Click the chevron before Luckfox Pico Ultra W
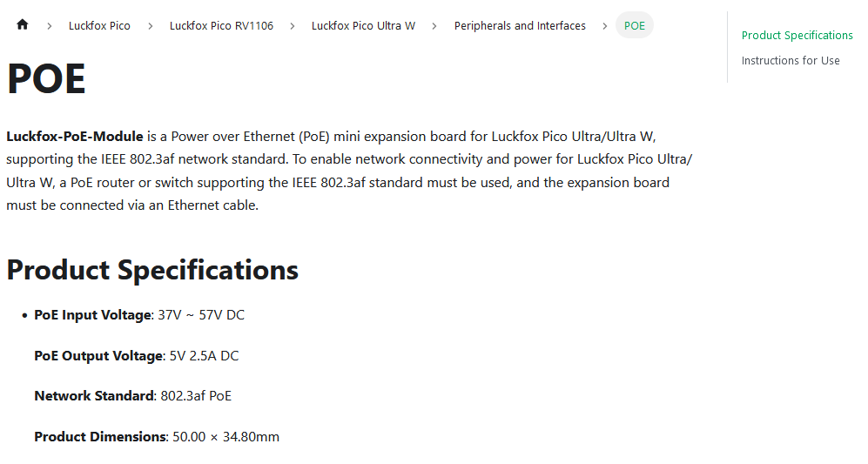Viewport: 868px width, 464px height. pyautogui.click(x=293, y=26)
